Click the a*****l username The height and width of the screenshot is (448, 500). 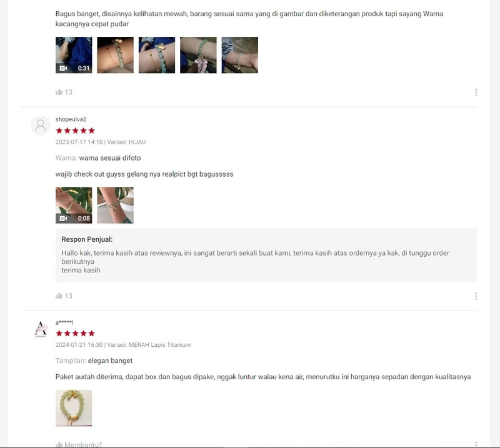point(64,322)
